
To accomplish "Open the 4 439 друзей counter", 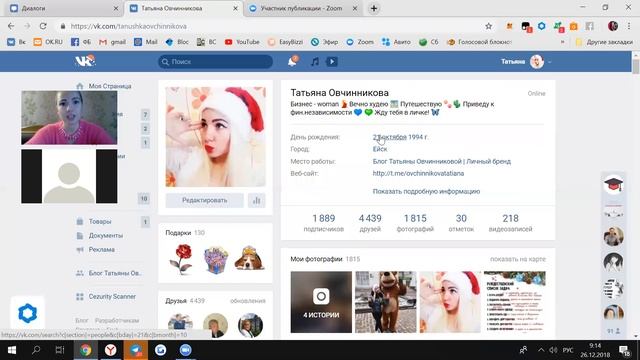I will (x=370, y=223).
